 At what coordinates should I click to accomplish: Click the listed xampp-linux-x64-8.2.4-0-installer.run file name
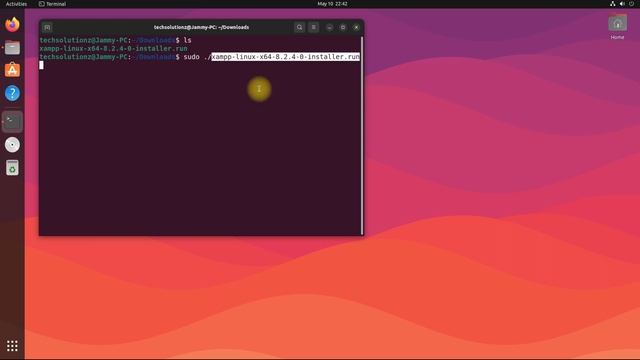113,49
